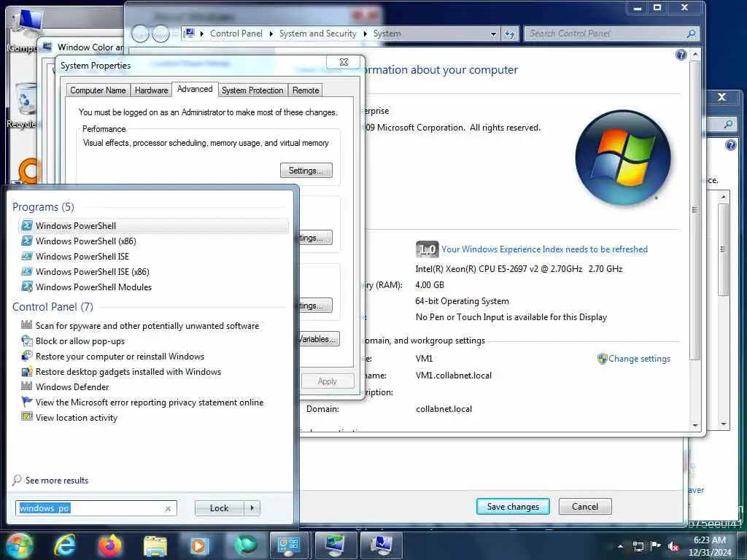
Task: Switch to the Control Panel taskbar button
Action: (x=290, y=545)
